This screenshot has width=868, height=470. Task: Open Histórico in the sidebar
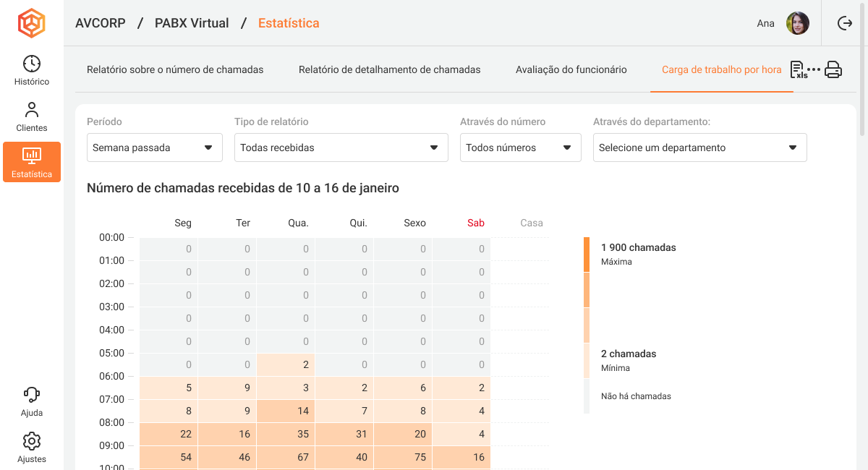32,71
